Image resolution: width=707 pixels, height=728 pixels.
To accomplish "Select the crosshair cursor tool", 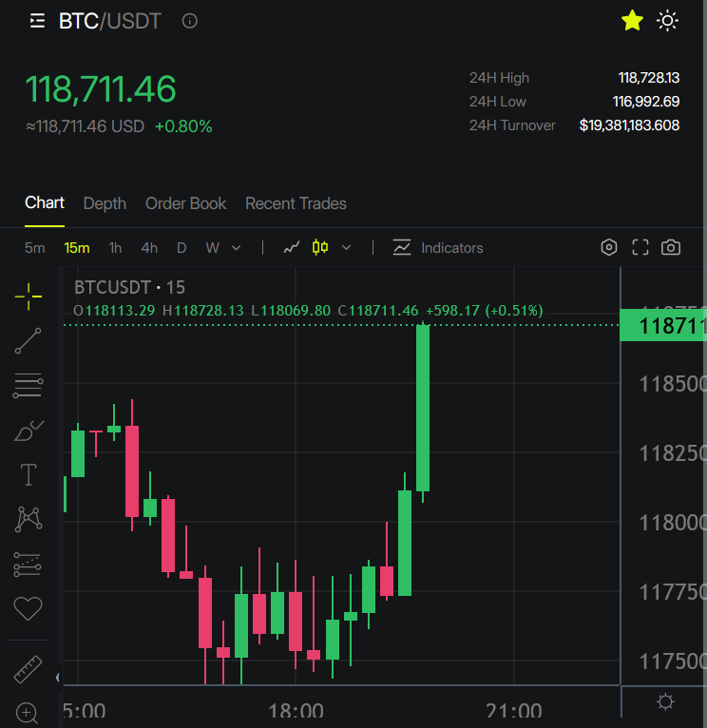I will click(29, 297).
